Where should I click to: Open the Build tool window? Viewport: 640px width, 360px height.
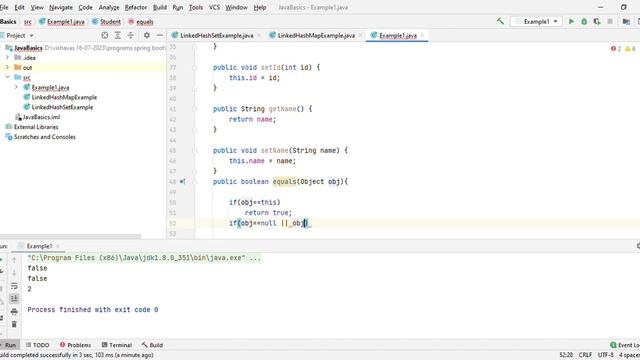tap(152, 345)
